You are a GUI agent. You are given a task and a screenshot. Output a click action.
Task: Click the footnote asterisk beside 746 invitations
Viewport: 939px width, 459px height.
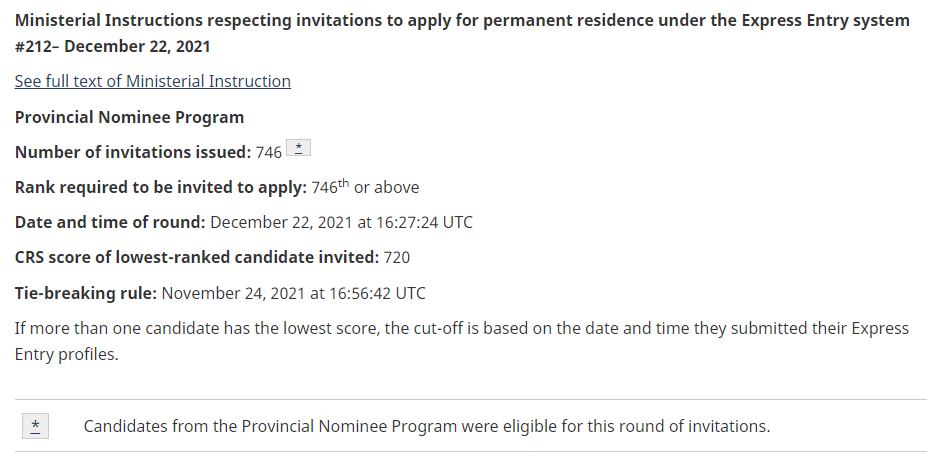pyautogui.click(x=299, y=149)
